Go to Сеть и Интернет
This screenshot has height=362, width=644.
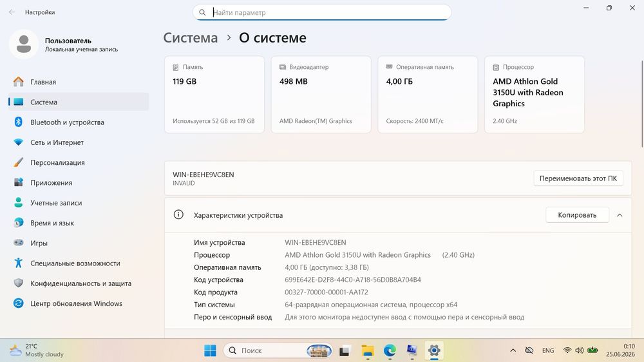(79, 142)
